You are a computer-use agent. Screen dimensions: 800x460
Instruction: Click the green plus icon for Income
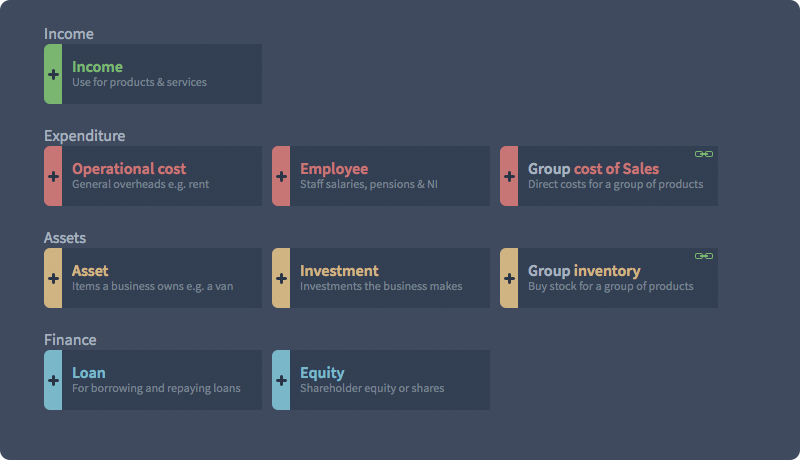pos(53,74)
